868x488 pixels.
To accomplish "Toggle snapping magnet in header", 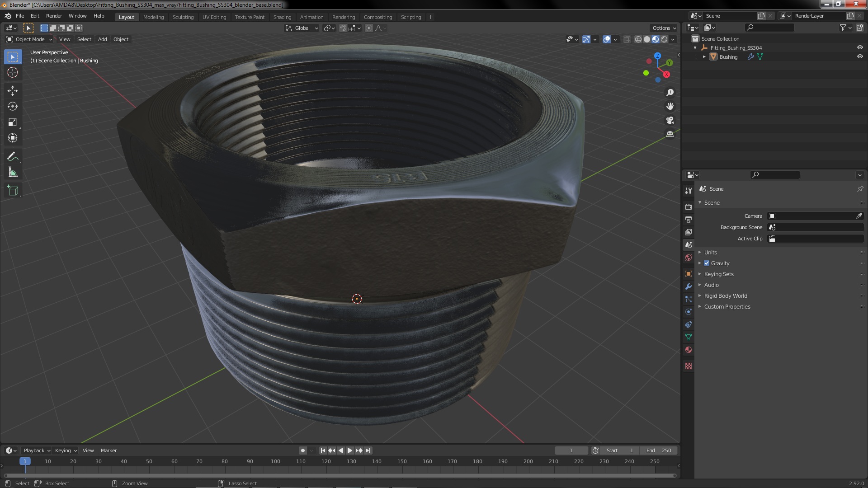I will pyautogui.click(x=343, y=28).
